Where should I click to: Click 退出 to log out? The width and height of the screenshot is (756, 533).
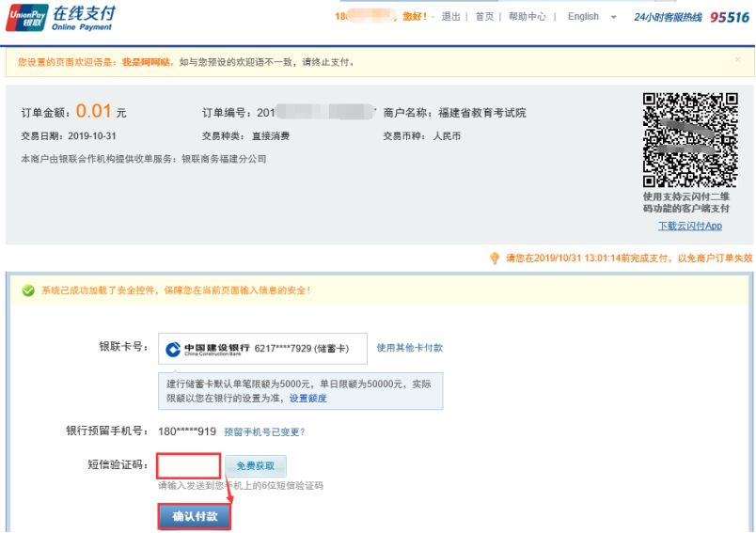pos(451,17)
